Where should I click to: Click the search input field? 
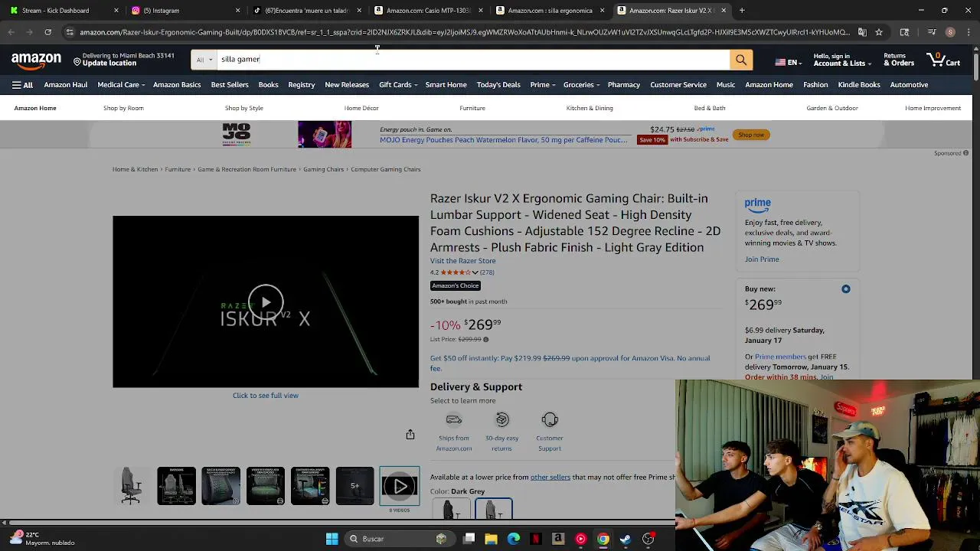click(473, 60)
